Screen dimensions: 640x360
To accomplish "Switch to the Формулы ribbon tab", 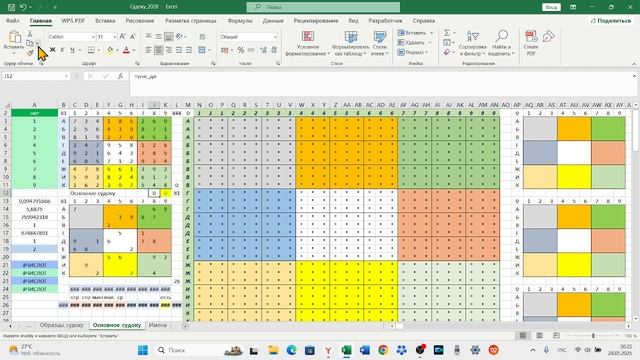I will (x=240, y=20).
